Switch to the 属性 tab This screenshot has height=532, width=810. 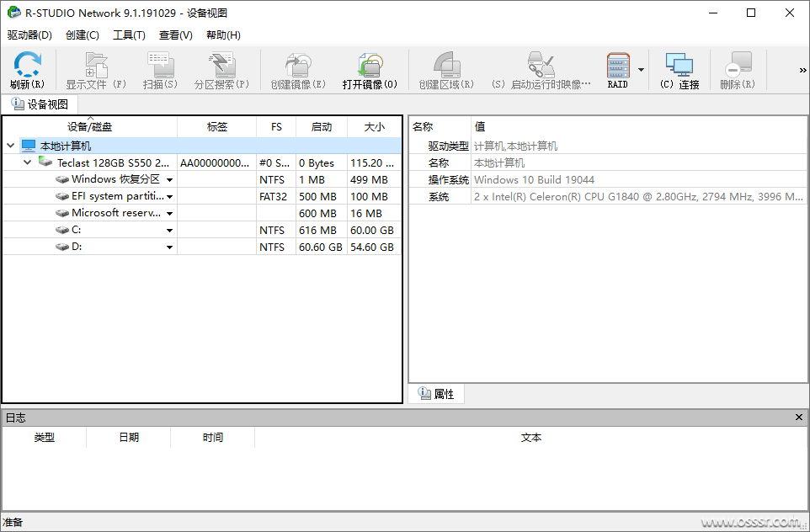(436, 394)
